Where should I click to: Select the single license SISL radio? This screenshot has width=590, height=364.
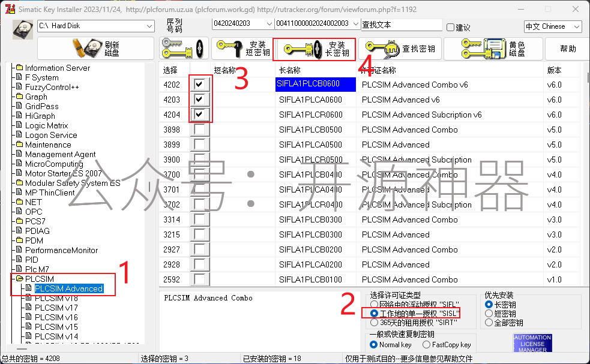[x=374, y=313]
